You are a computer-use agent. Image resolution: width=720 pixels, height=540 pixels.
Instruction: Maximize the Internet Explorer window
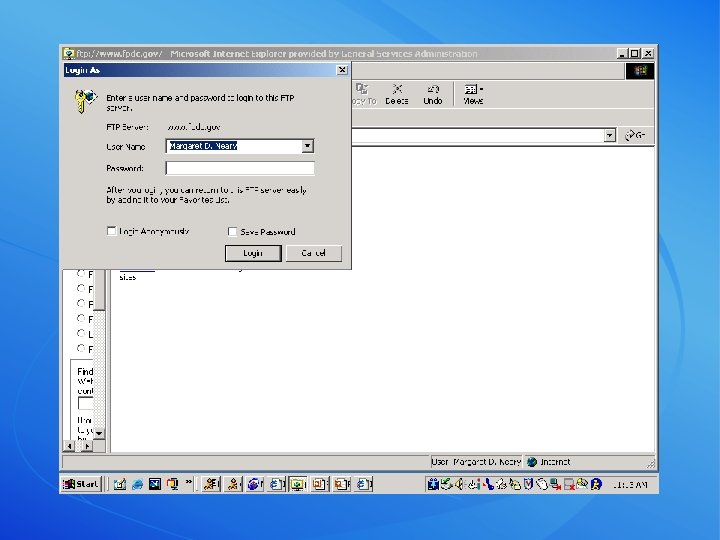coord(634,54)
